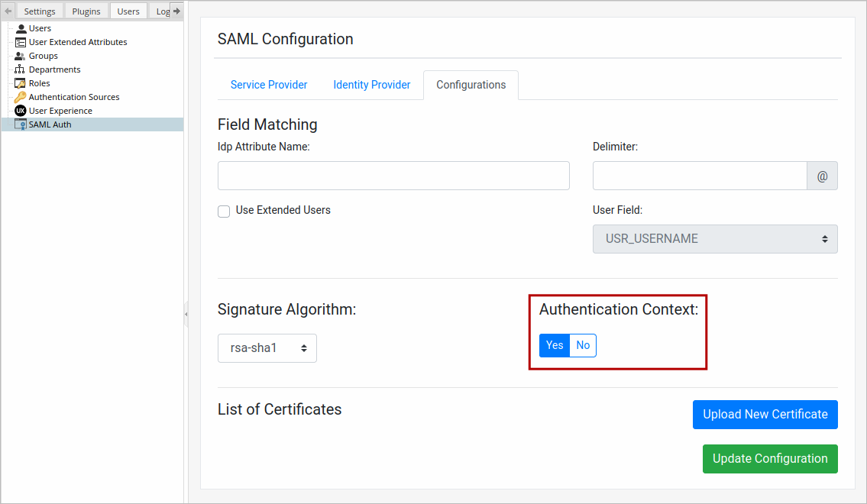The width and height of the screenshot is (867, 504).
Task: Switch to the Service Provider tab
Action: pos(269,85)
